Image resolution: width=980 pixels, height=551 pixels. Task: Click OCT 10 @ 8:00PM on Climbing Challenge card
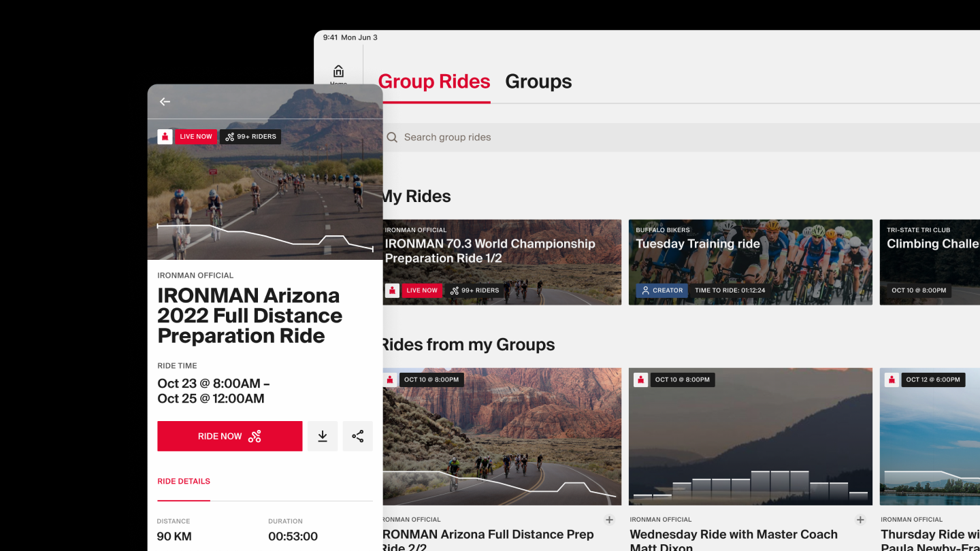pos(919,290)
